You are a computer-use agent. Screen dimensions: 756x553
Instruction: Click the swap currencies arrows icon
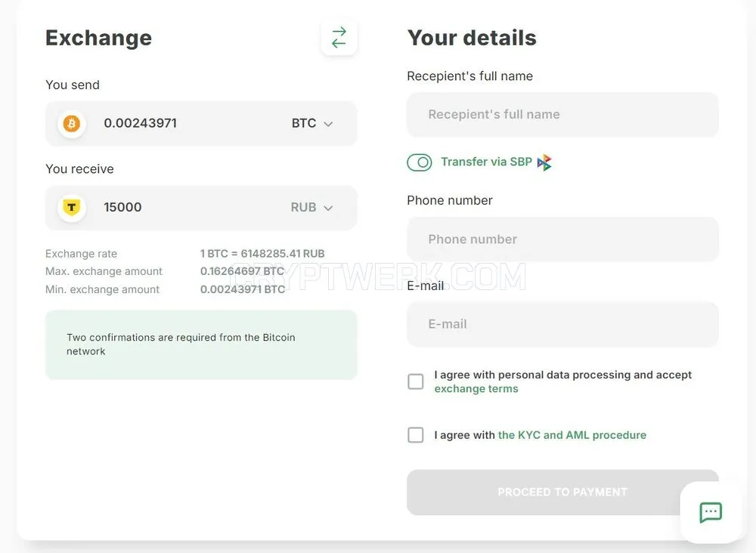[x=339, y=37]
